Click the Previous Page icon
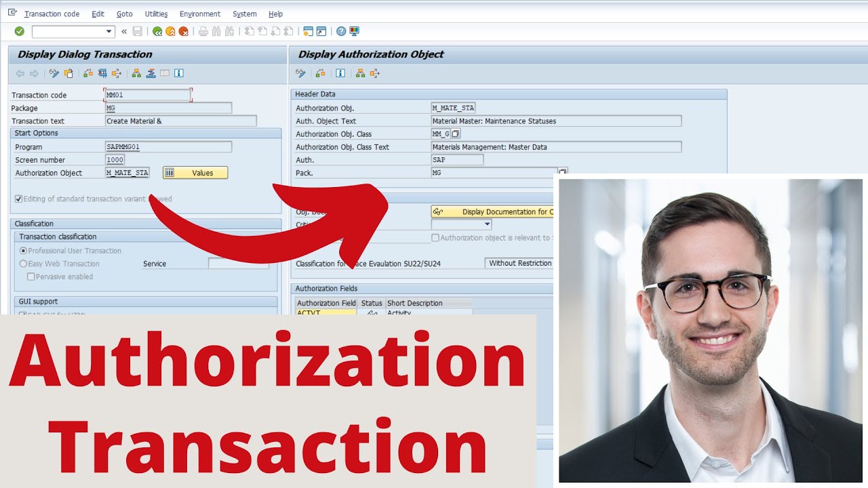The width and height of the screenshot is (868, 488). click(x=262, y=31)
